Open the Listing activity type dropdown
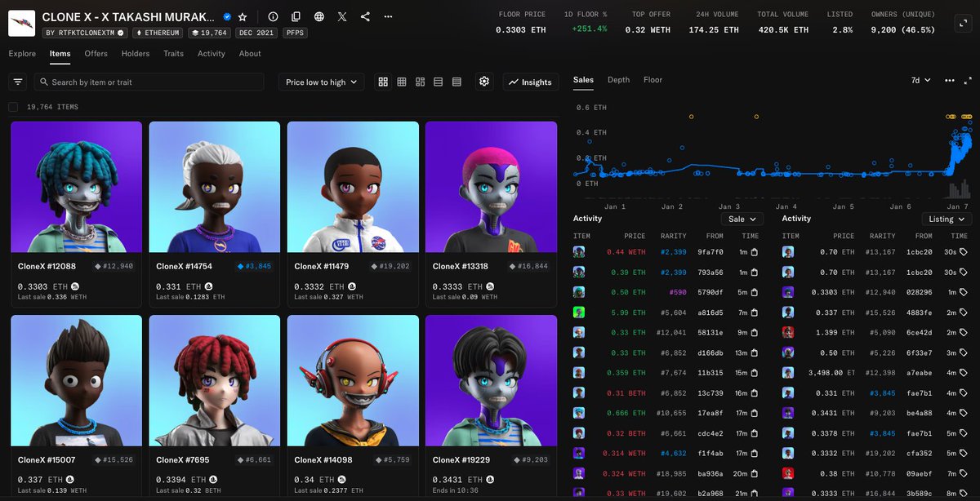The height and width of the screenshot is (501, 980). coord(947,219)
